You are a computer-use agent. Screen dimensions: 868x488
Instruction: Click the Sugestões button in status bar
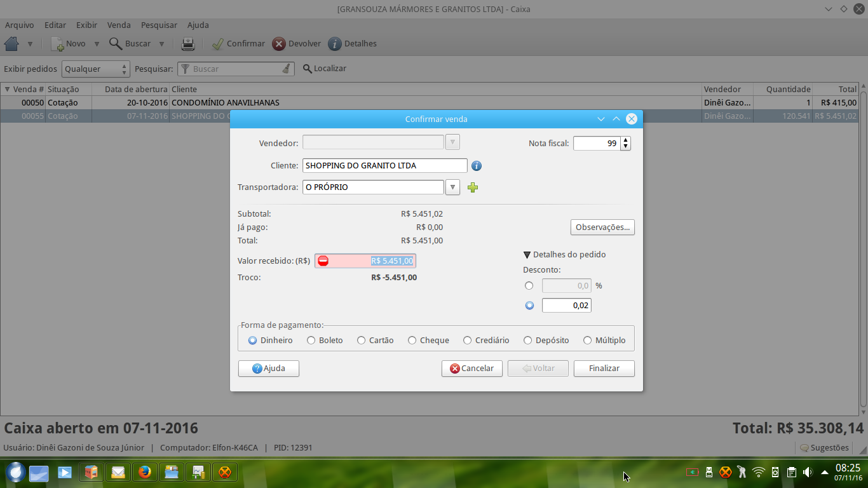tap(824, 448)
